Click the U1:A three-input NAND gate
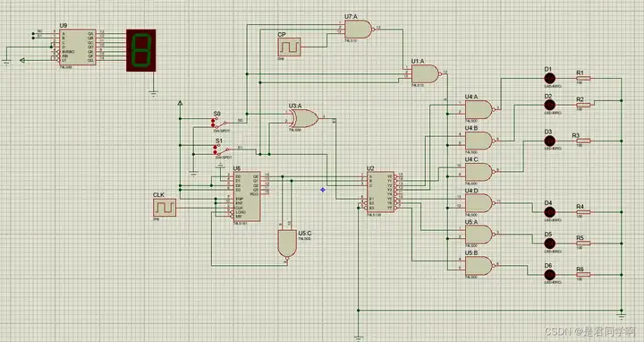Viewport: 644px width, 342px height. pyautogui.click(x=426, y=74)
